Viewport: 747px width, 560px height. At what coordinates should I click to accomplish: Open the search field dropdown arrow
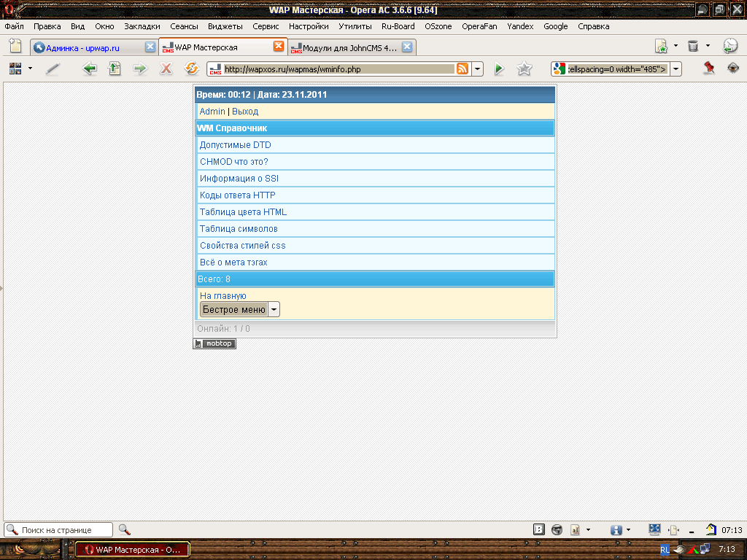point(676,69)
